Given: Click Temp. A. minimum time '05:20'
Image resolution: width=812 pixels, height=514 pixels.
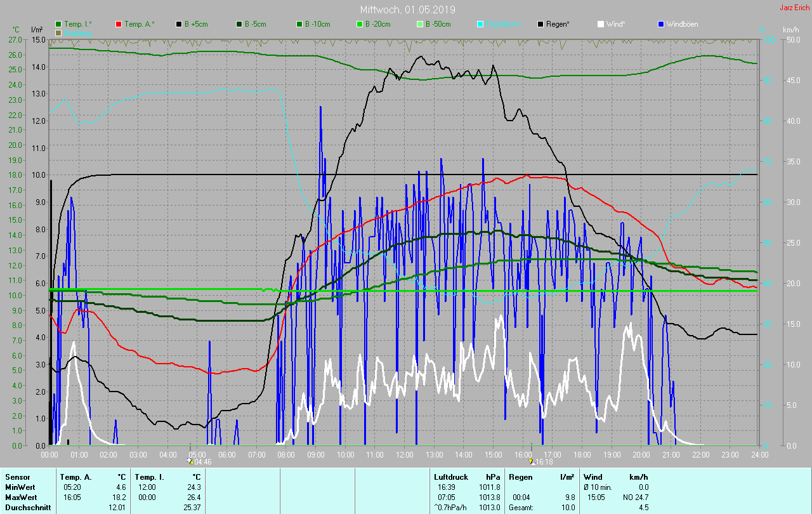Looking at the screenshot, I should 72,487.
